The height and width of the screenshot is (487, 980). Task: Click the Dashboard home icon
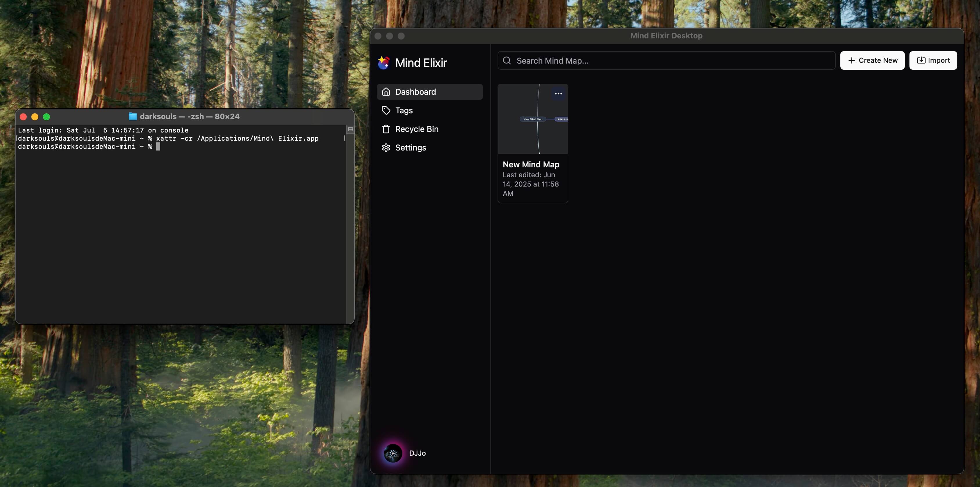point(386,92)
